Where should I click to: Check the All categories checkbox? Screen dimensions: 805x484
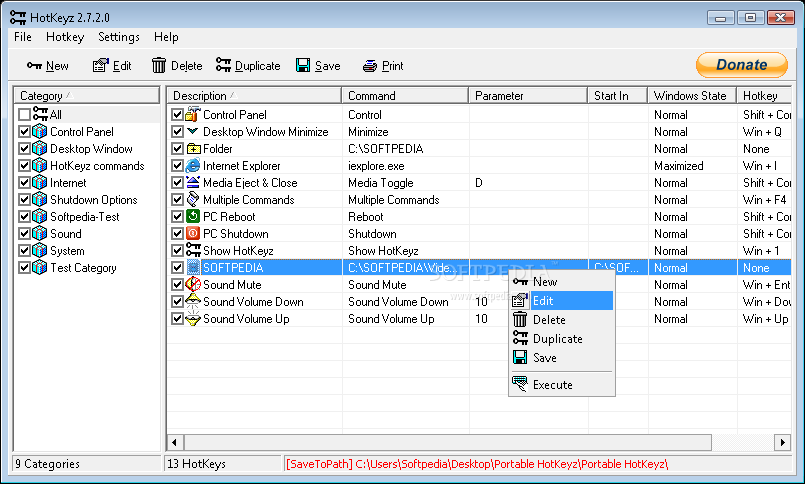24,114
